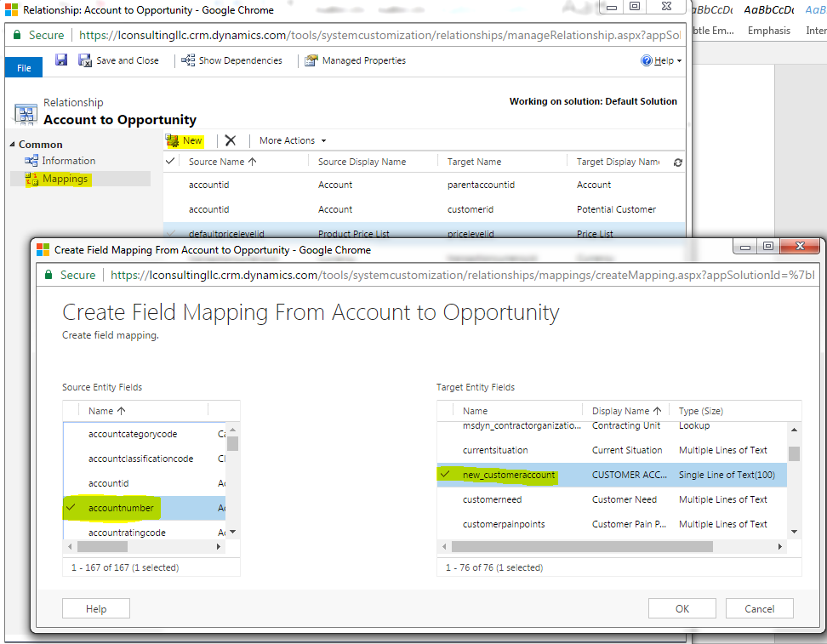Select accountratingcode source field
This screenshot has height=644, width=827.
145,529
